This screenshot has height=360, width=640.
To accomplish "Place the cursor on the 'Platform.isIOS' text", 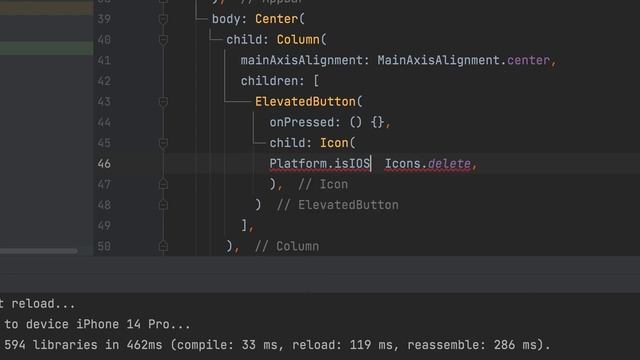I will pos(320,164).
